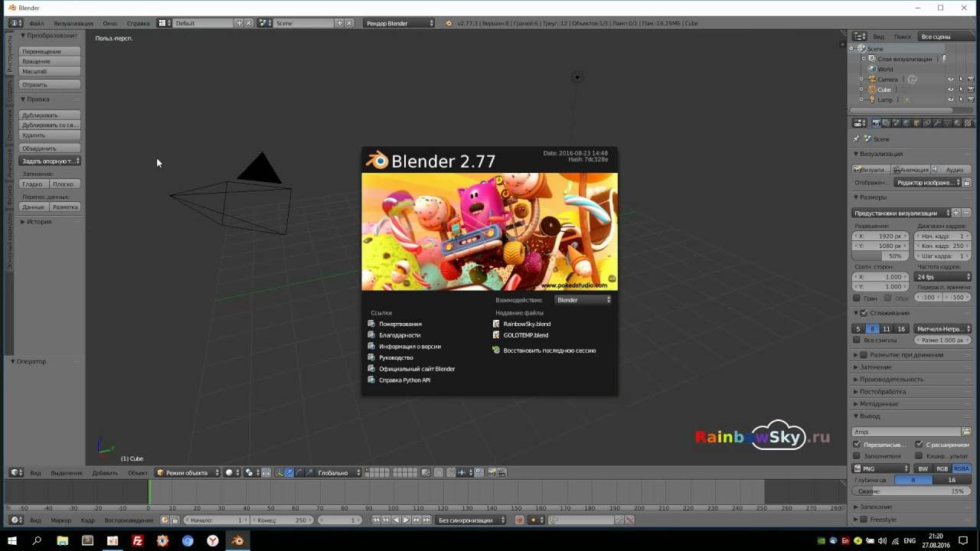Uncheck the overwrite checkbox Перезаписыв...
The image size is (980, 551).
coord(857,445)
